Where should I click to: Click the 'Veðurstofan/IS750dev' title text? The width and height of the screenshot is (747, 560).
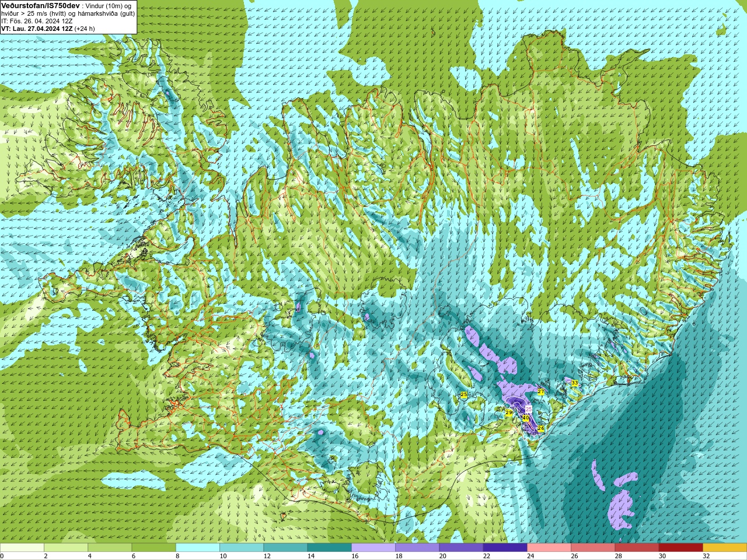point(40,5)
